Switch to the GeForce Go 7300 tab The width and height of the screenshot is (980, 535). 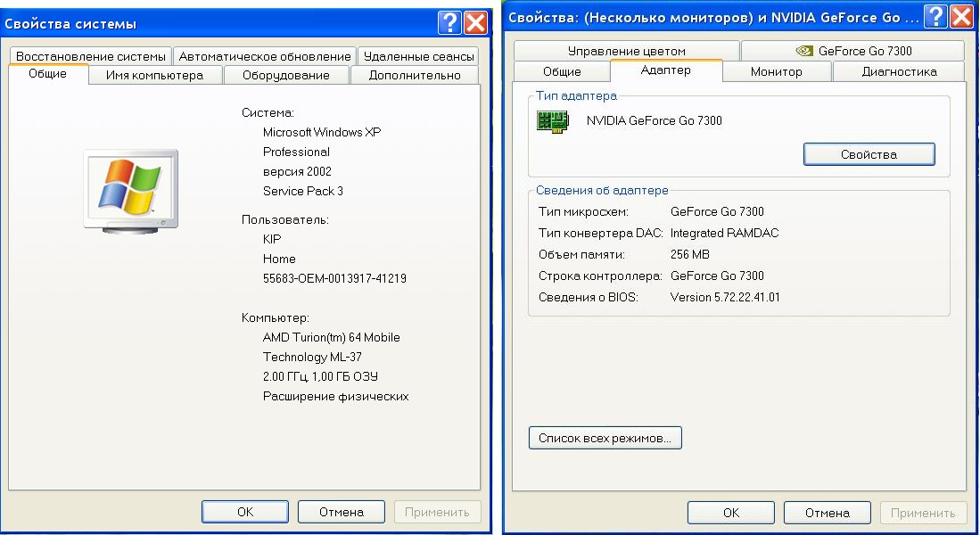[853, 51]
